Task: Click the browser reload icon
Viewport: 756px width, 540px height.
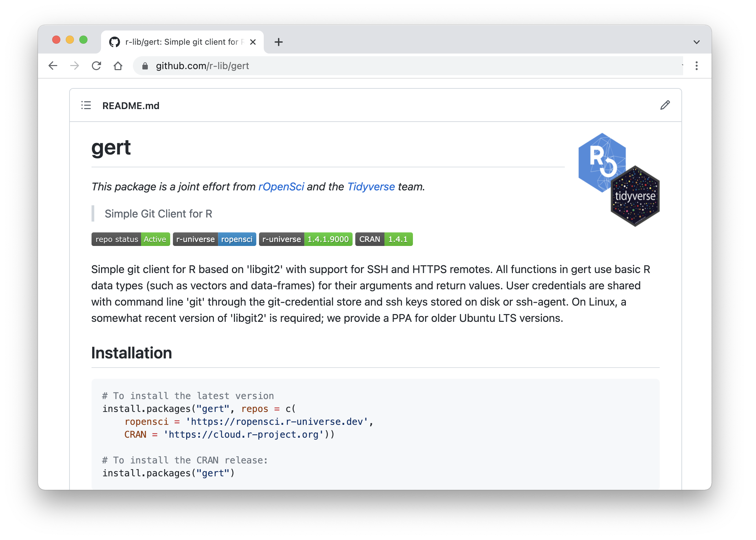Action: [96, 66]
